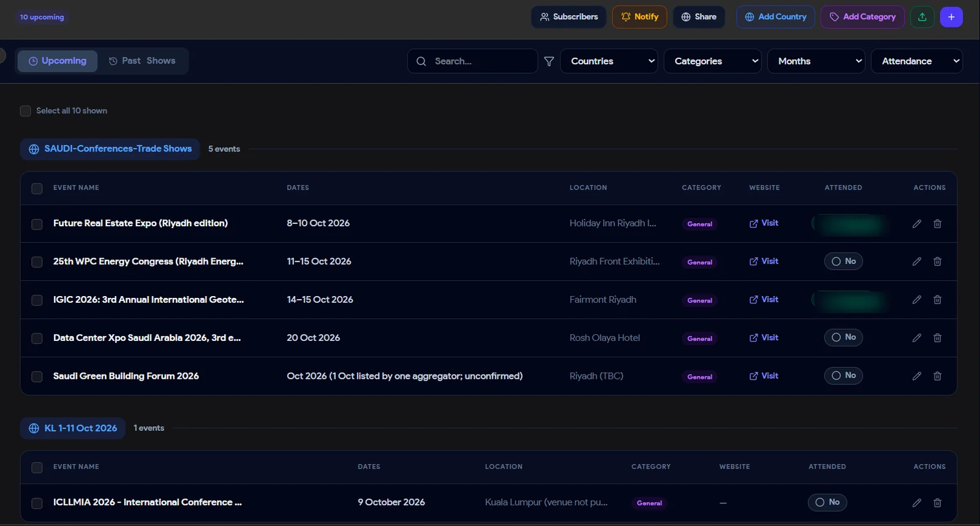Visit Data Center Xpo website link

(x=764, y=338)
